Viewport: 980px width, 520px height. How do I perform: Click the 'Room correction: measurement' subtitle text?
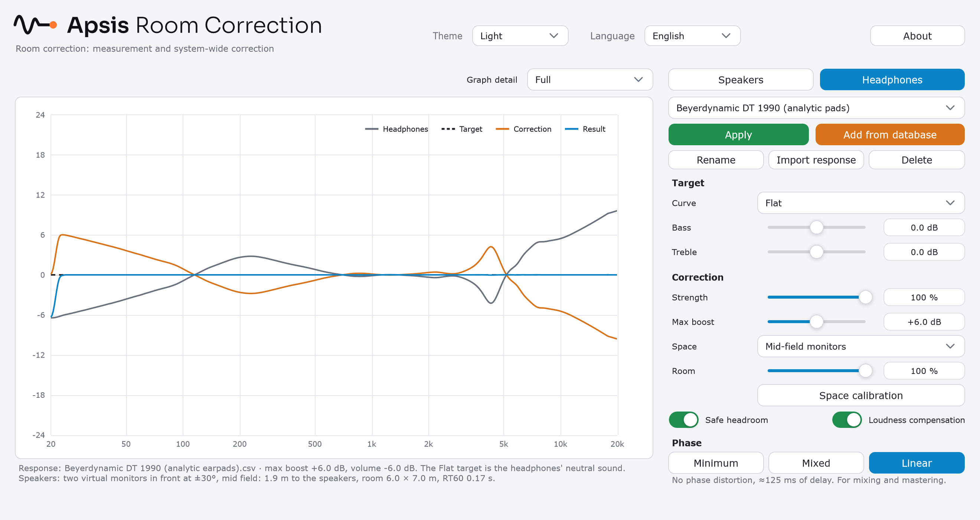(x=144, y=49)
